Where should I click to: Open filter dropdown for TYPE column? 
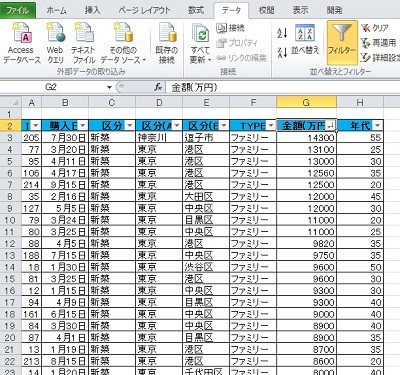pos(271,126)
